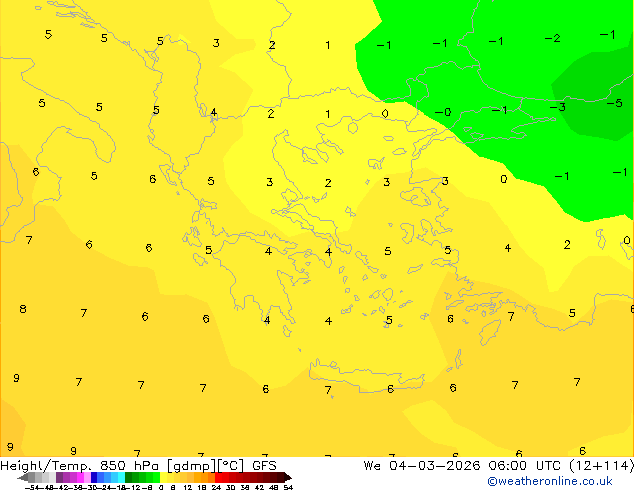The width and height of the screenshot is (634, 490).
Task: Click the legend label 54
Action: tap(288, 487)
